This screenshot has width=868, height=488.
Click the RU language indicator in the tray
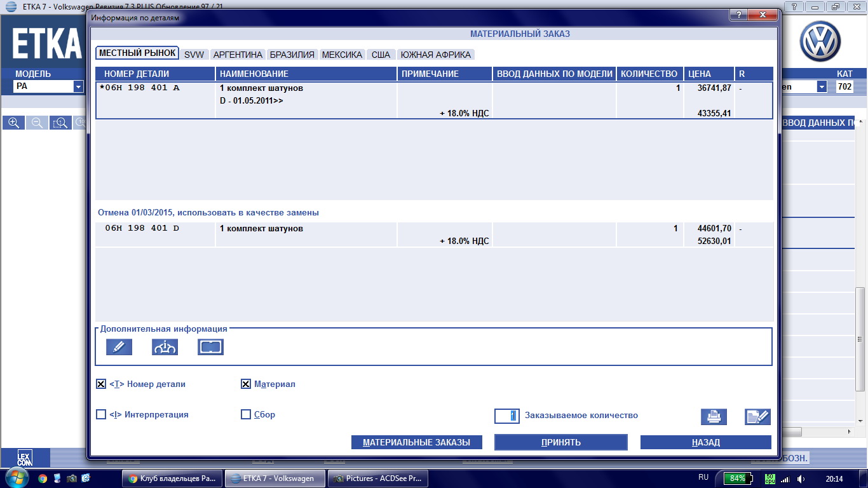[703, 477]
